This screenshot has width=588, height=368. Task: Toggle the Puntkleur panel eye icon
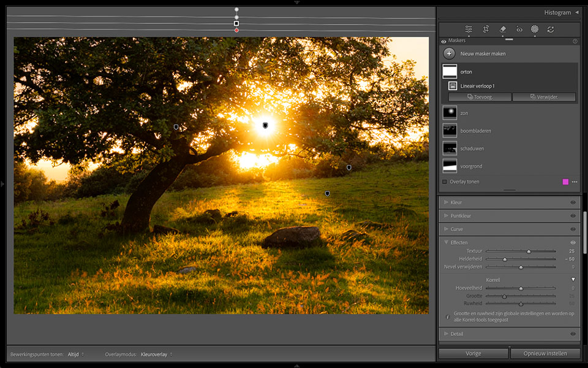tap(573, 216)
